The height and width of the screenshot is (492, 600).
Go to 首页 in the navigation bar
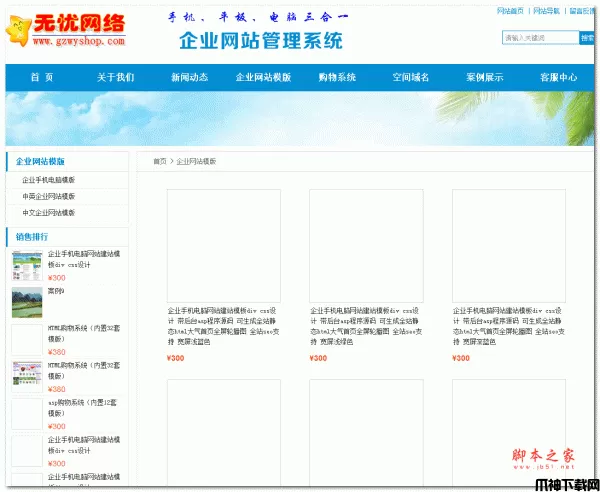(42, 78)
